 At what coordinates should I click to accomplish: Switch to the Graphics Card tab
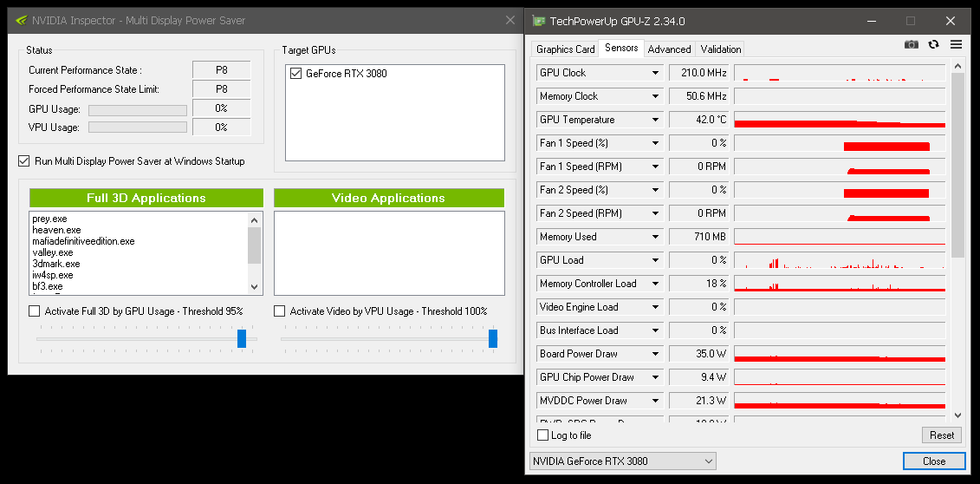pos(565,49)
